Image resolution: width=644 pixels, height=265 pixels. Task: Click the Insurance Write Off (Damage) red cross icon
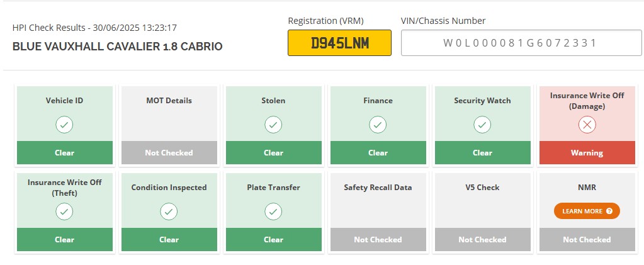coord(587,125)
